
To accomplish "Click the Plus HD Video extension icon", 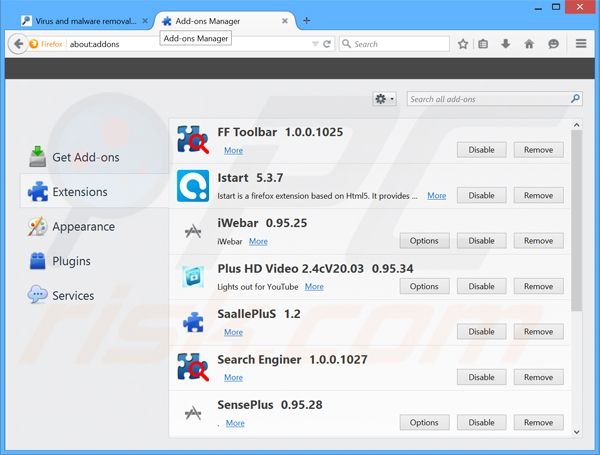I will pos(193,276).
